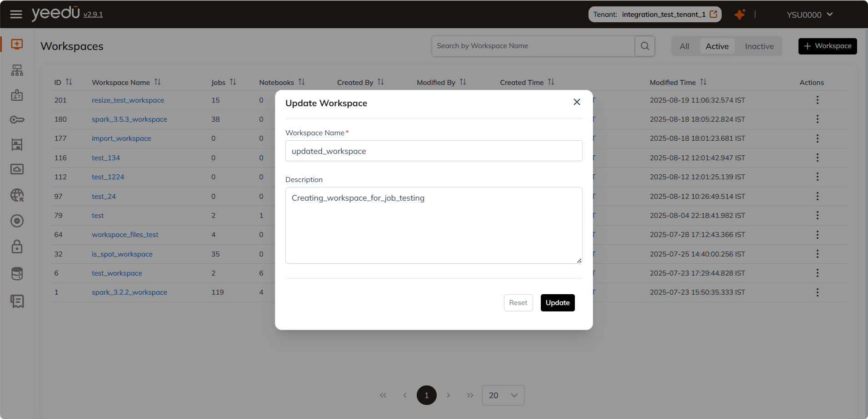Open the page size 20 dropdown
Image resolution: width=868 pixels, height=419 pixels.
(503, 395)
